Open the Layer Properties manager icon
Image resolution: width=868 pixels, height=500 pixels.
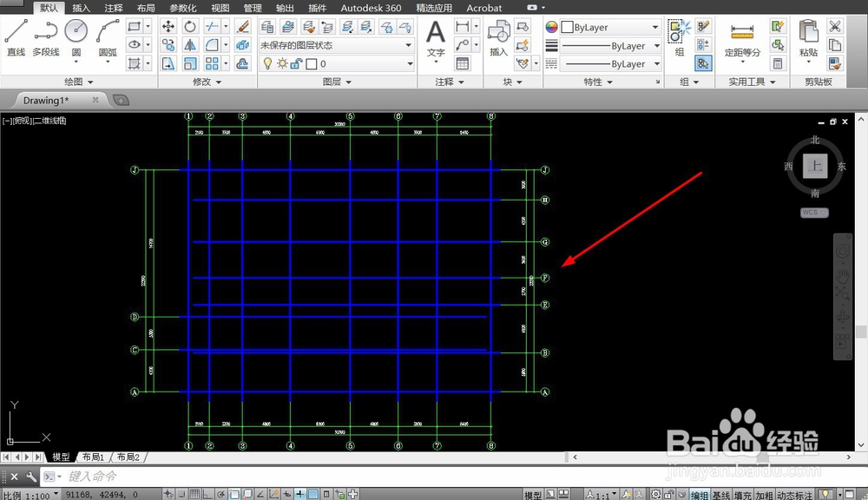point(267,27)
